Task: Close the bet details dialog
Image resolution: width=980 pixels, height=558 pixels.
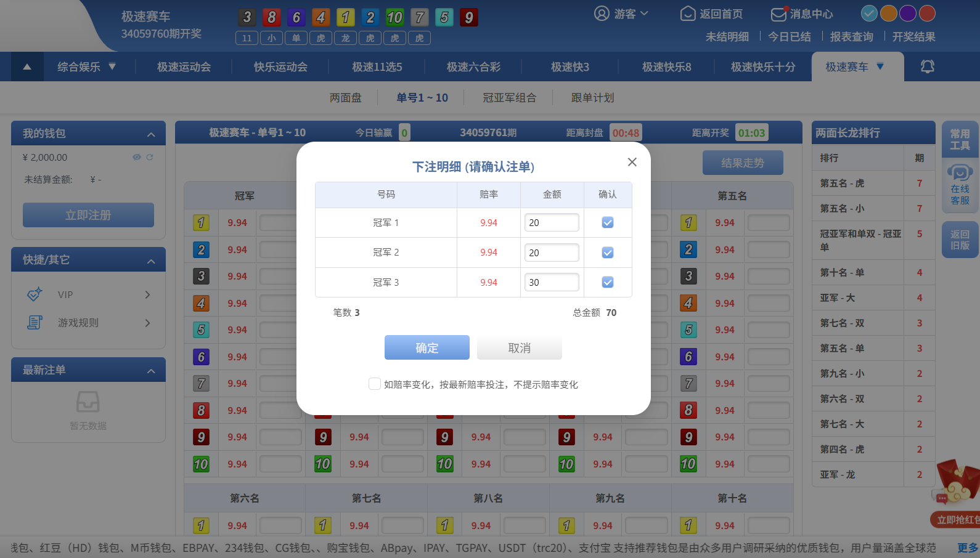Action: pos(632,162)
